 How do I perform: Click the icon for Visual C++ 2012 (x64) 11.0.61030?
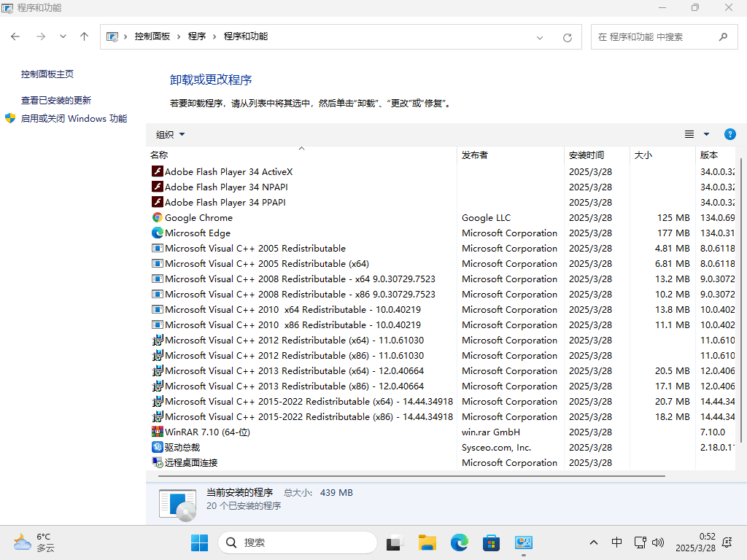pyautogui.click(x=158, y=340)
